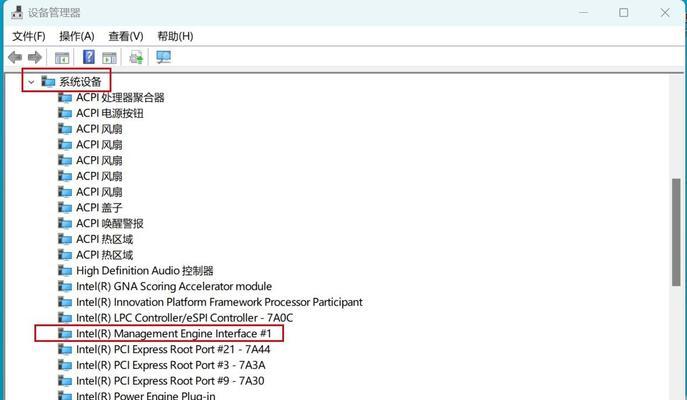Image resolution: width=687 pixels, height=400 pixels.
Task: Click the vertical scrollbar thumb
Action: (676, 232)
